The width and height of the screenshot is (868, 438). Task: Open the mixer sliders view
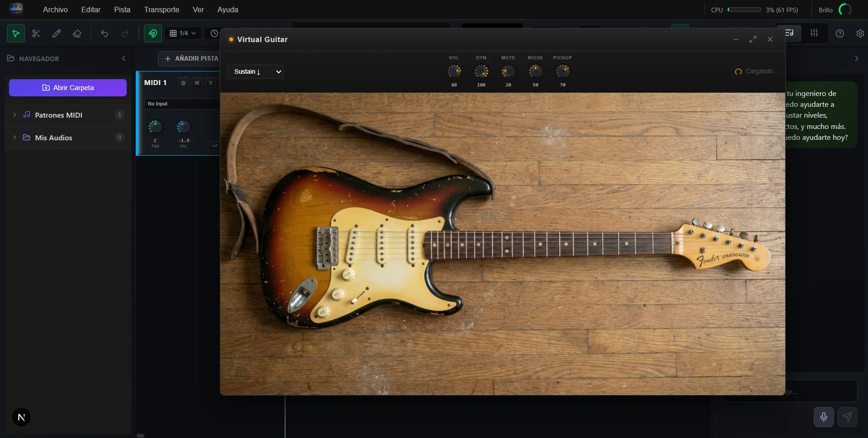point(814,33)
